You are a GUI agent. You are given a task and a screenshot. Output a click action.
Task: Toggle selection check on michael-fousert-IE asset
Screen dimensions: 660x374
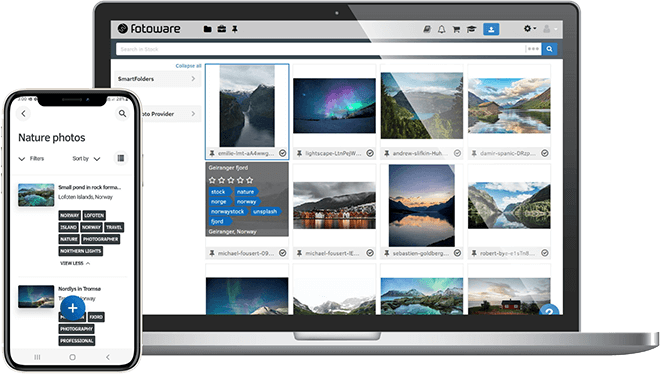[x=370, y=253]
